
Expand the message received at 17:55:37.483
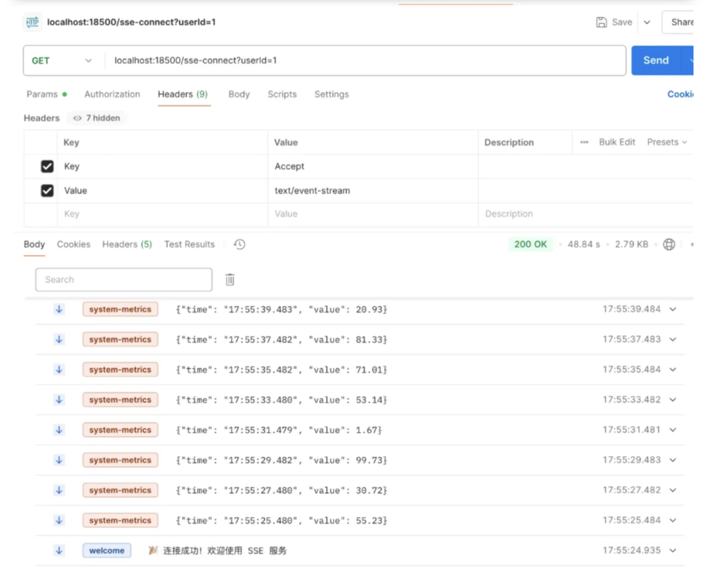673,339
